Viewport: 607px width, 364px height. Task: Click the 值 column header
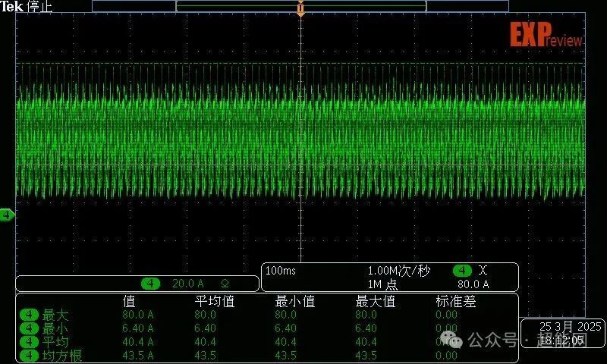coord(129,301)
